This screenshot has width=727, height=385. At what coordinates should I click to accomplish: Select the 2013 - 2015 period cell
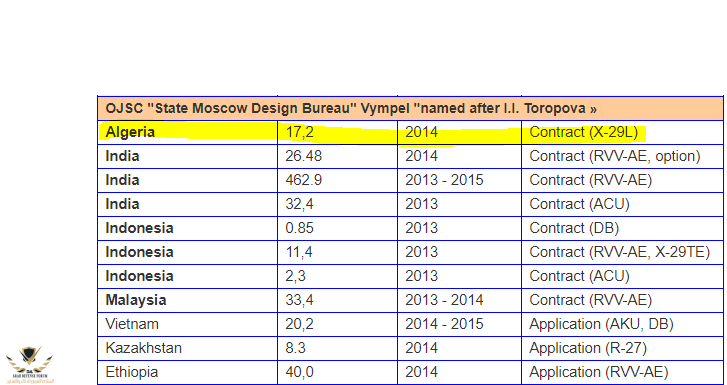pos(459,180)
